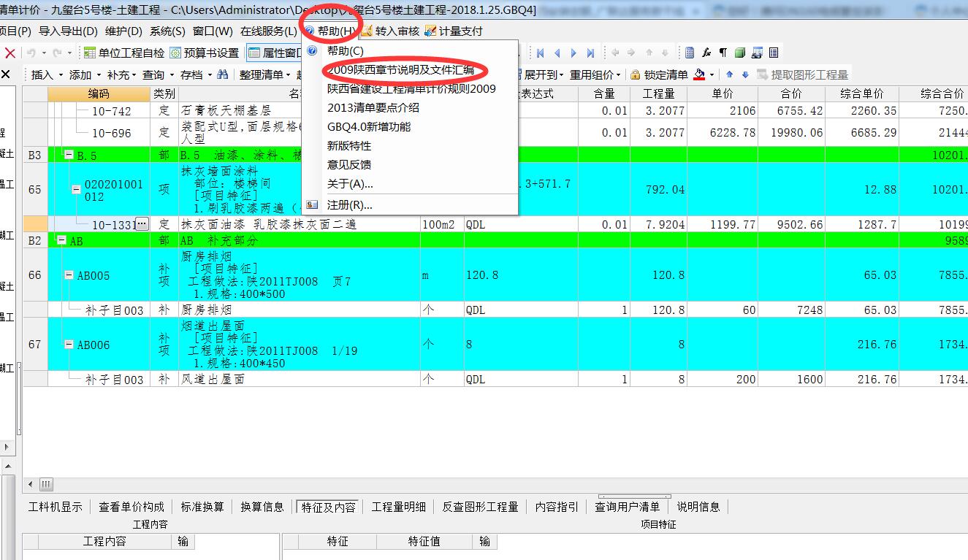968x560 pixels.
Task: Click the black X panel close icon
Action: 6,74
